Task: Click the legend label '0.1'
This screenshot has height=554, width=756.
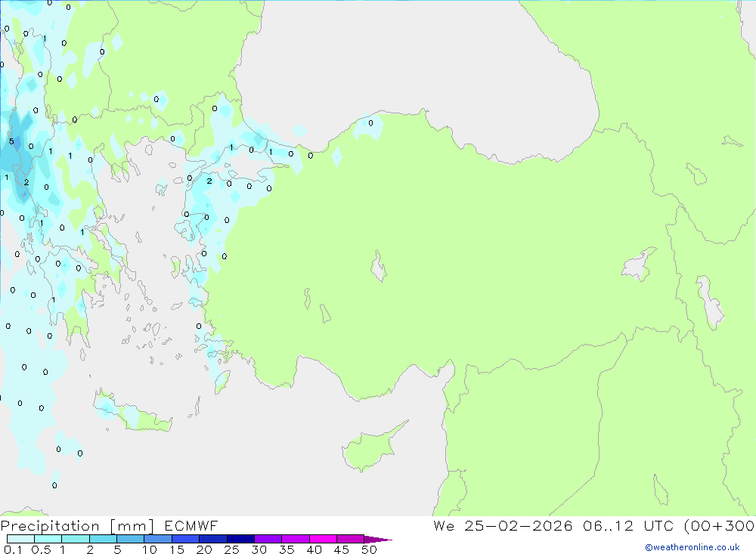Action: click(13, 549)
